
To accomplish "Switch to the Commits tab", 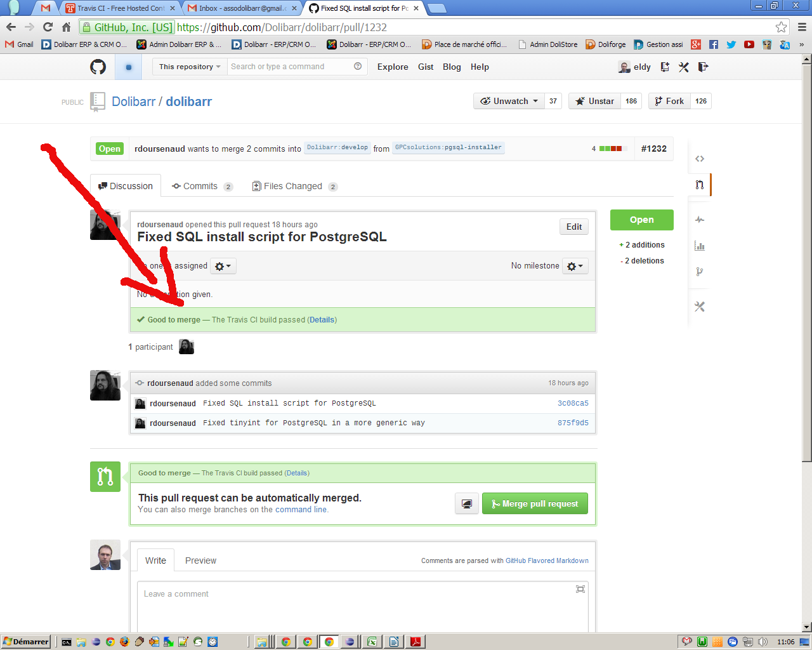I will point(202,186).
